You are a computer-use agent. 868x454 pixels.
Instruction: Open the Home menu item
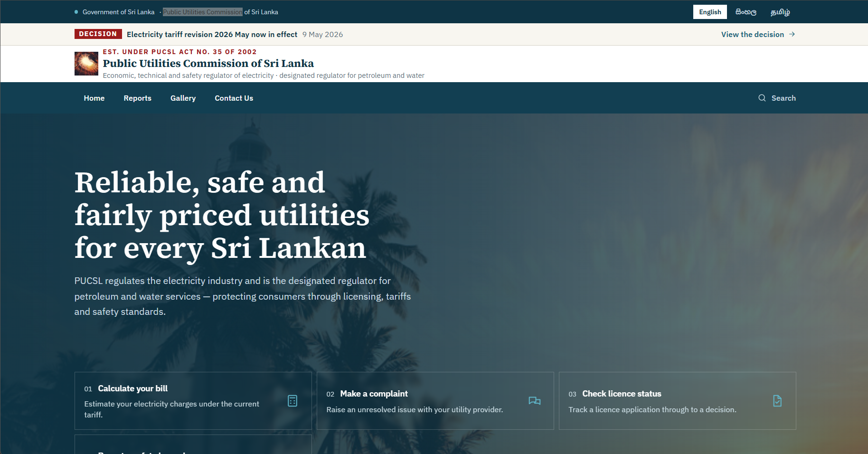pyautogui.click(x=94, y=98)
